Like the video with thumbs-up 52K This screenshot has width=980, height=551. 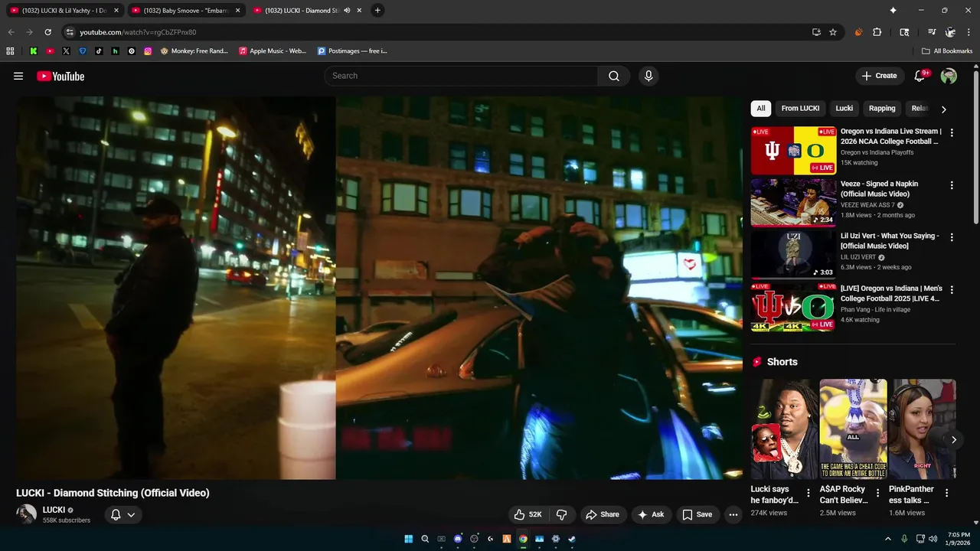click(x=528, y=514)
